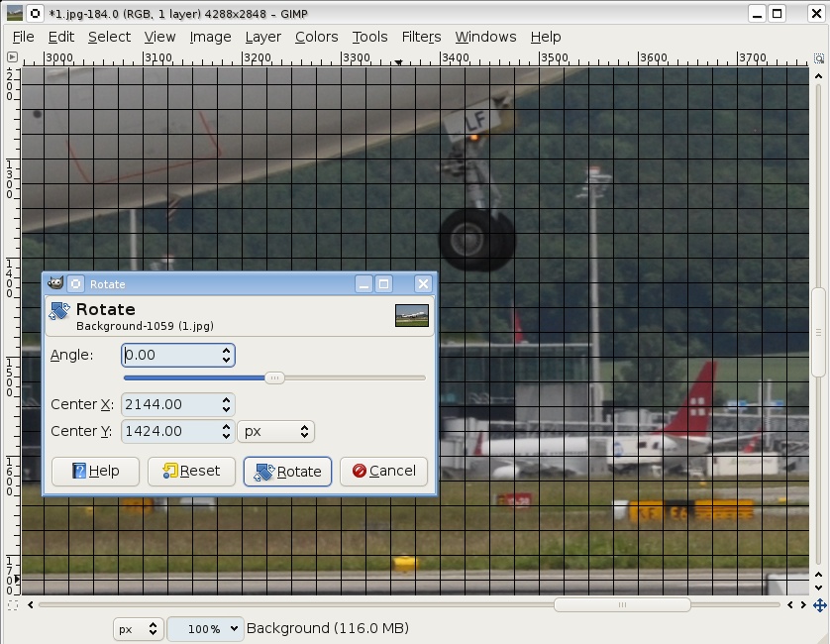Click the image thumbnail in the Rotate dialog
The image size is (830, 644).
tap(411, 315)
